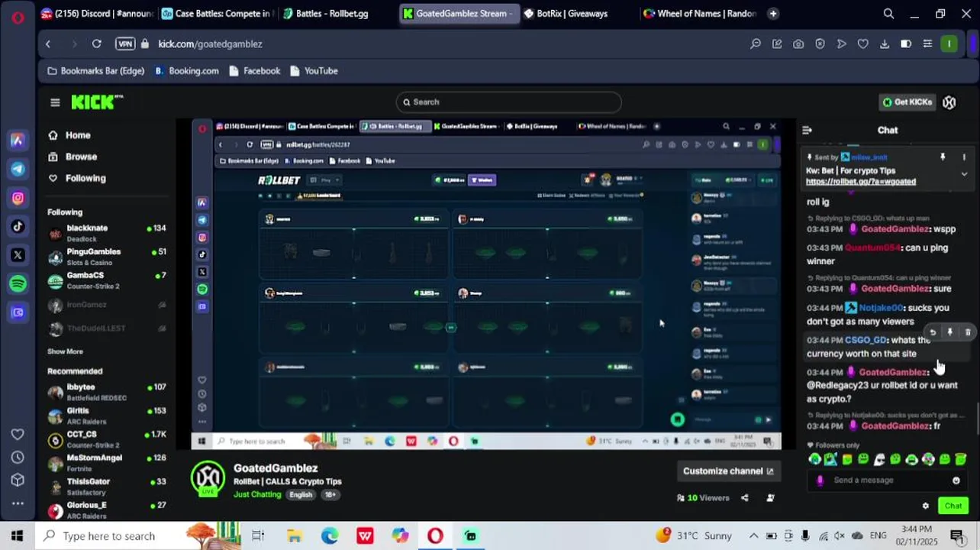The width and height of the screenshot is (980, 550).
Task: Expand the pinned message chevron
Action: tap(964, 174)
